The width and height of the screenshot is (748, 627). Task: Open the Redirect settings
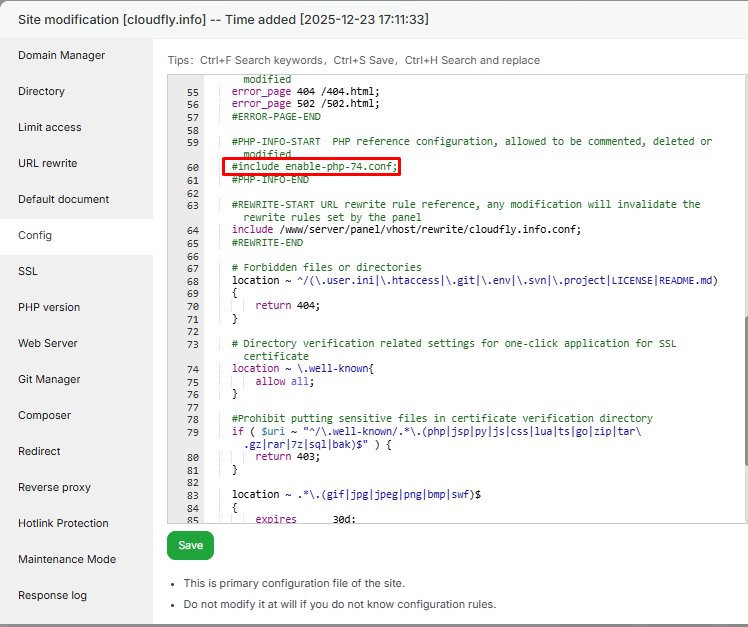coord(39,451)
